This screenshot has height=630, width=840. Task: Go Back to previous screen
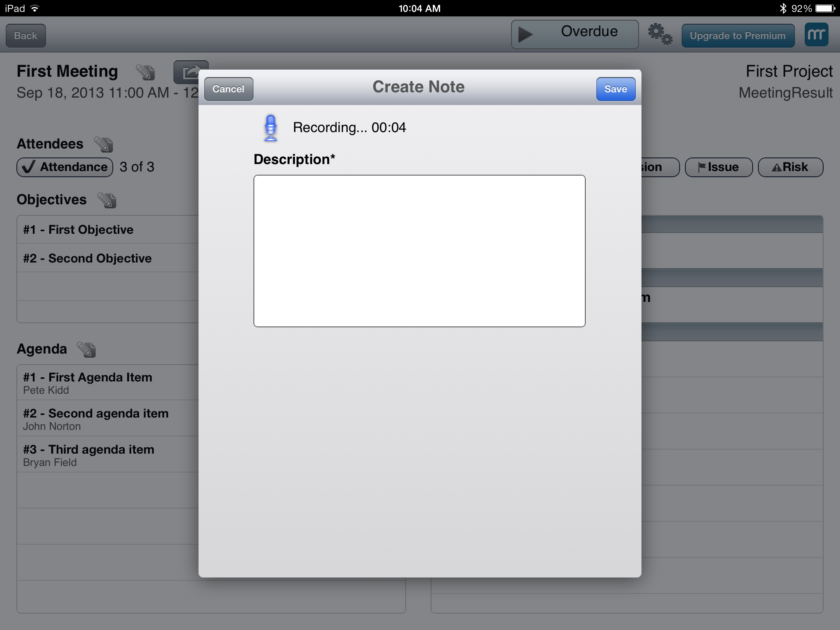25,36
